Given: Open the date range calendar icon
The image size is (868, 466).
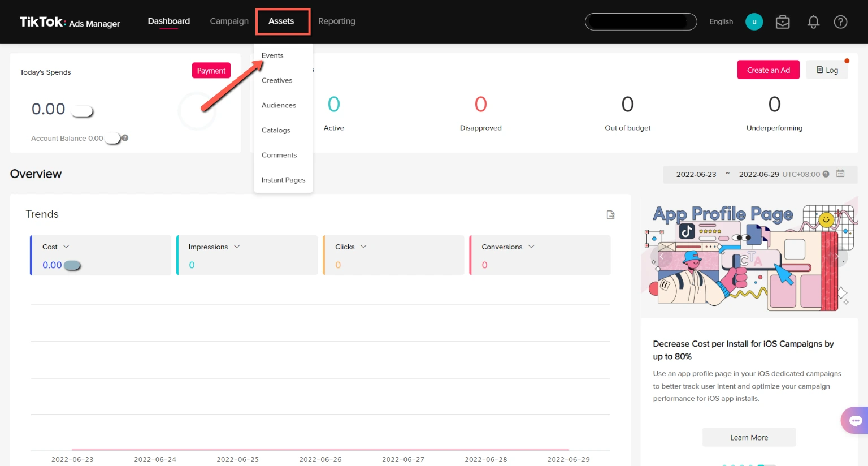Looking at the screenshot, I should coord(840,174).
